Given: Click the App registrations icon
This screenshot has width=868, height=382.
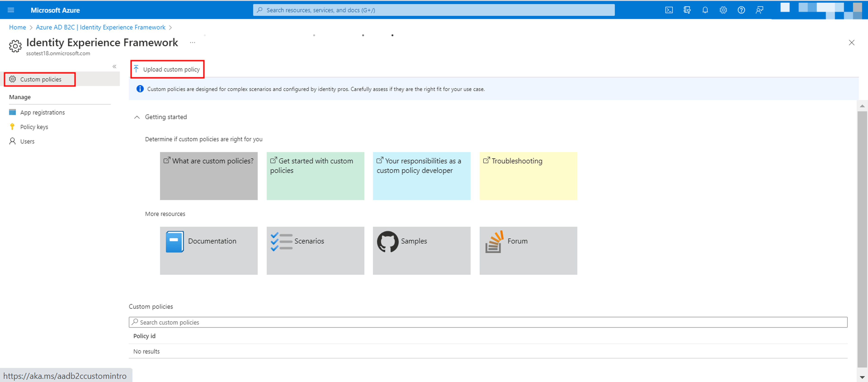Looking at the screenshot, I should (12, 112).
